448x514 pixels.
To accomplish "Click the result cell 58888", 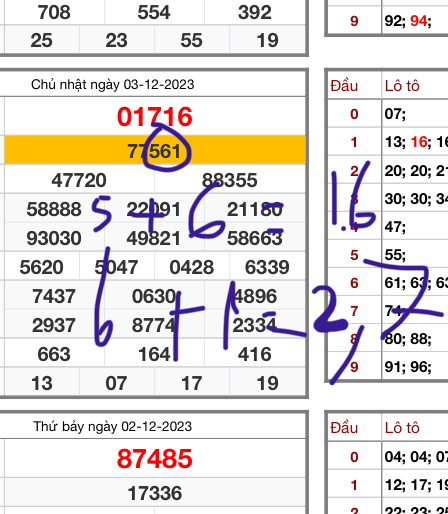I will [54, 209].
